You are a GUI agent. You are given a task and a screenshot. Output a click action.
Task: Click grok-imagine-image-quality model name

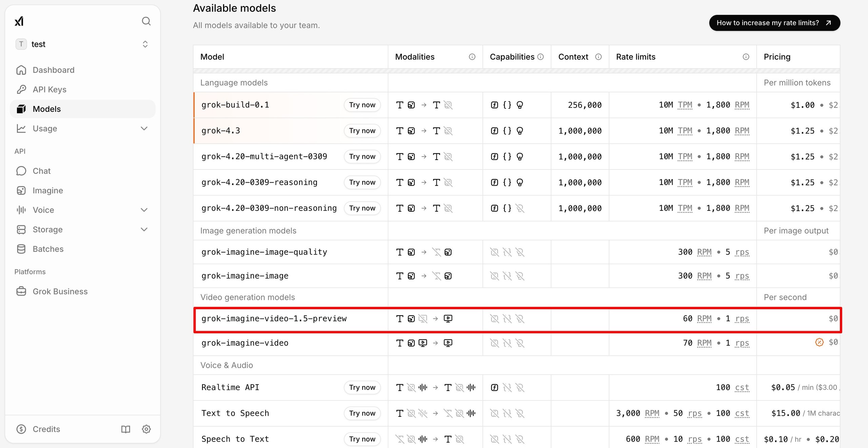(264, 252)
